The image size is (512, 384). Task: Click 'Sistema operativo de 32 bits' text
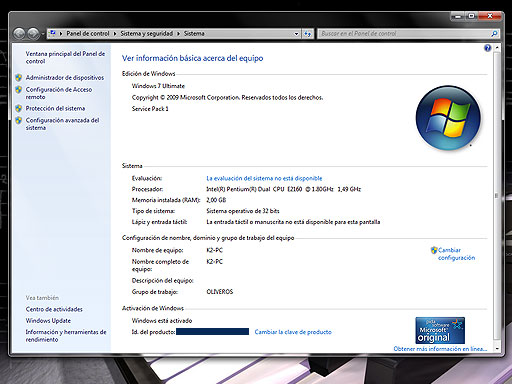(x=243, y=211)
